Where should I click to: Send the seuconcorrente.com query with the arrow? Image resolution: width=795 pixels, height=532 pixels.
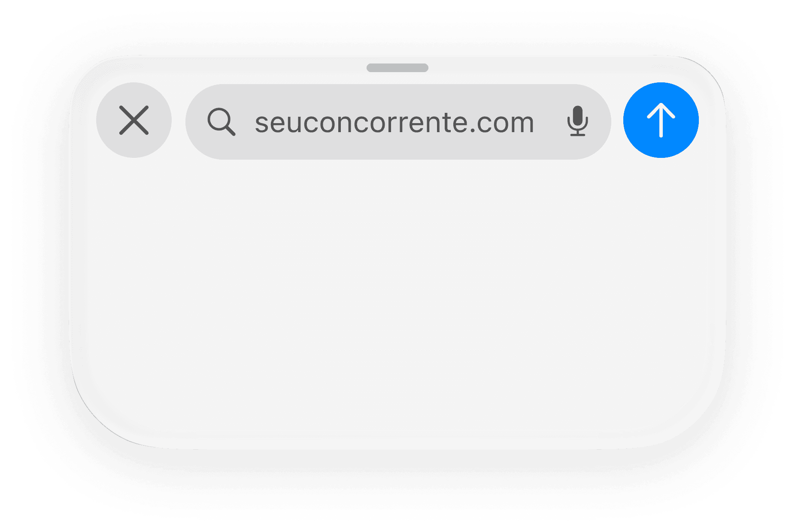tap(661, 120)
